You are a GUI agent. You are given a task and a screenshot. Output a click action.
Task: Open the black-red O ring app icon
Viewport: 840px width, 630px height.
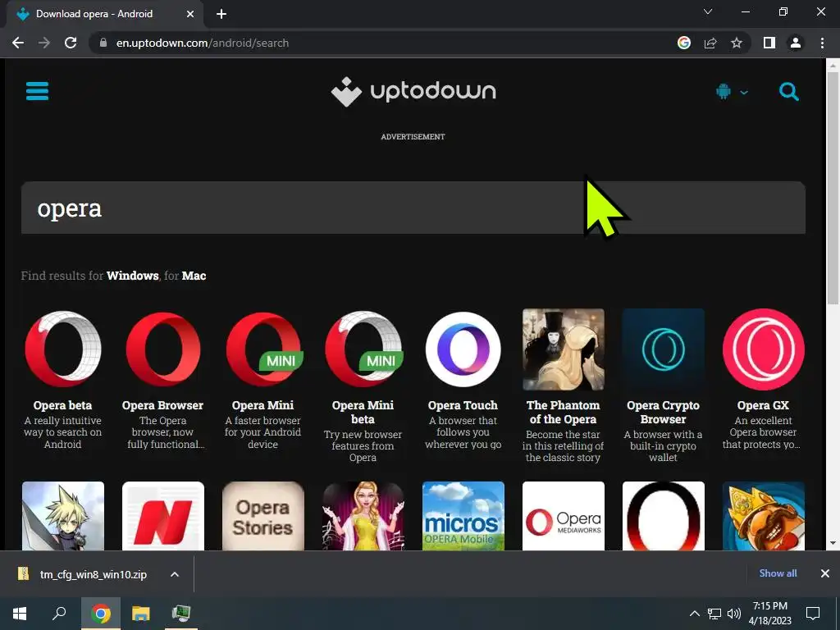tap(663, 516)
